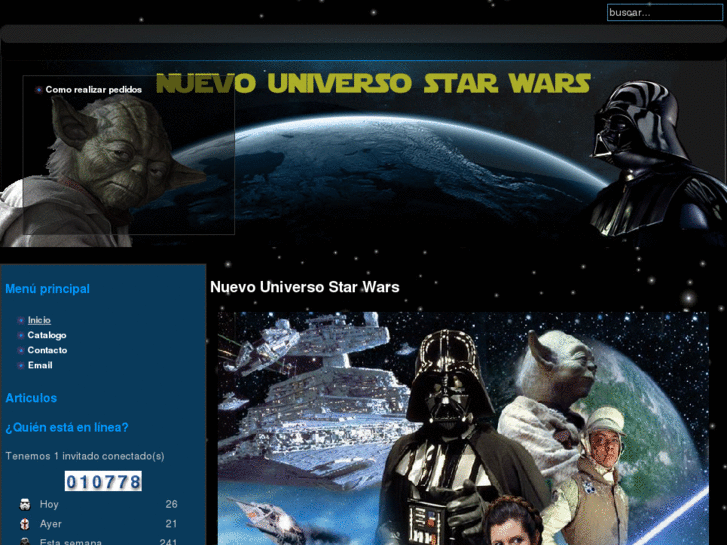Click the bullet icon beside Como realizar pedidos

[x=39, y=90]
